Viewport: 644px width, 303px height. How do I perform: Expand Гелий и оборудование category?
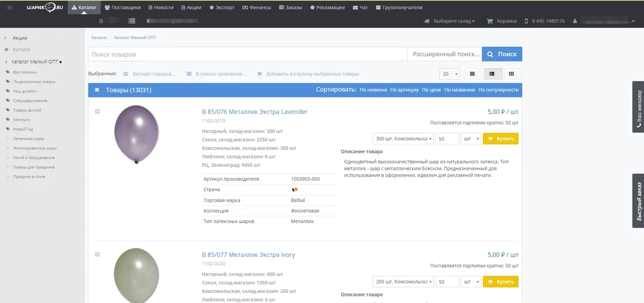8,158
